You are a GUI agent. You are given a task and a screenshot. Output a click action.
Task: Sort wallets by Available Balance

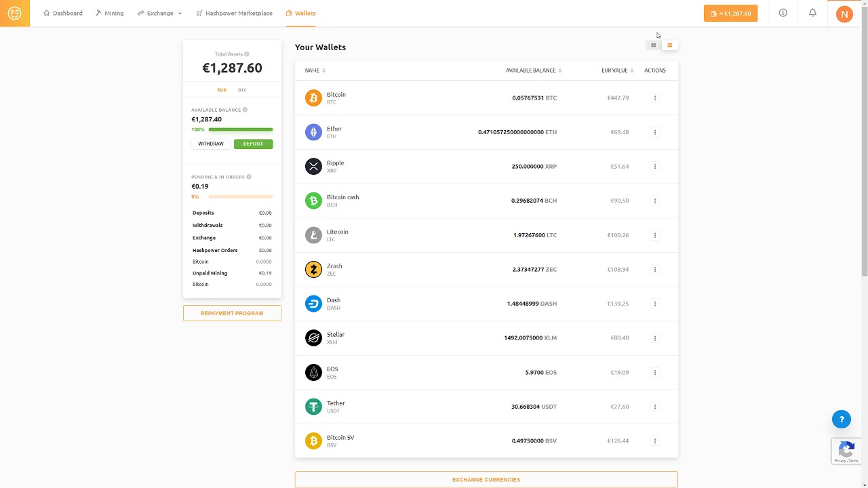(534, 70)
